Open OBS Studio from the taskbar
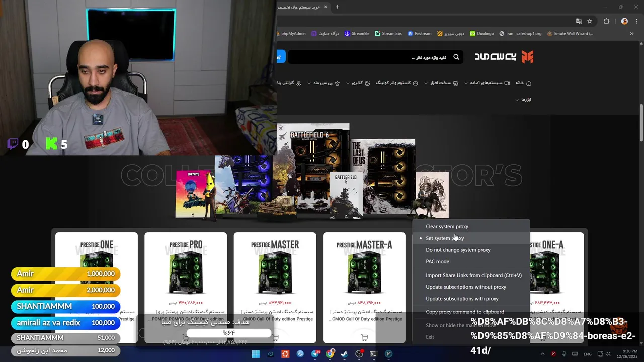The image size is (644, 362). pyautogui.click(x=359, y=354)
